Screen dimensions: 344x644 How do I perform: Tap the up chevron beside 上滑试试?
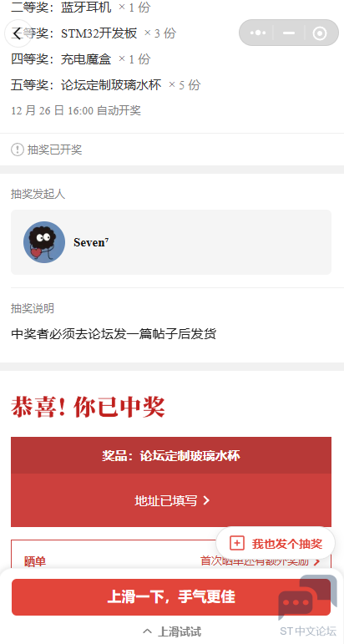(148, 631)
